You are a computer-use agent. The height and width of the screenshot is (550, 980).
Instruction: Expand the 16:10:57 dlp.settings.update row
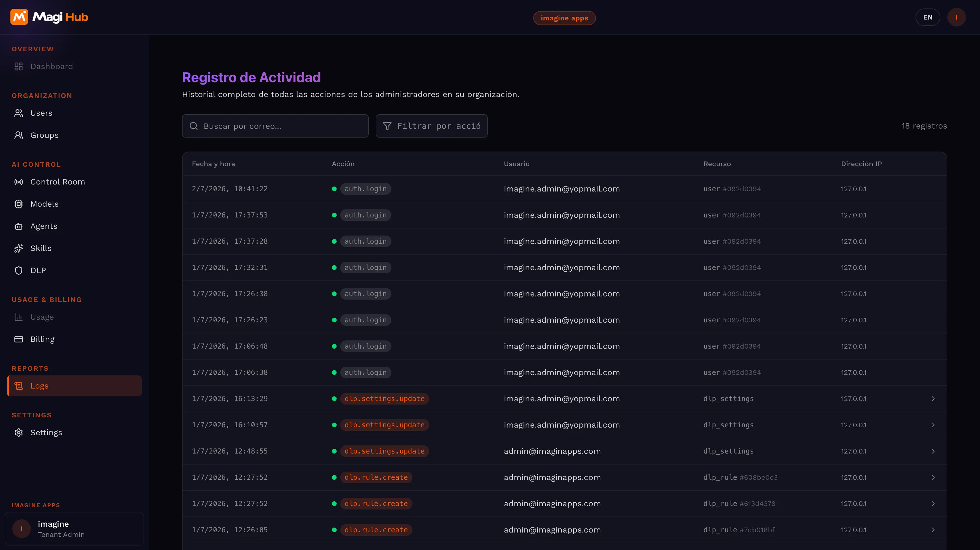pyautogui.click(x=933, y=425)
